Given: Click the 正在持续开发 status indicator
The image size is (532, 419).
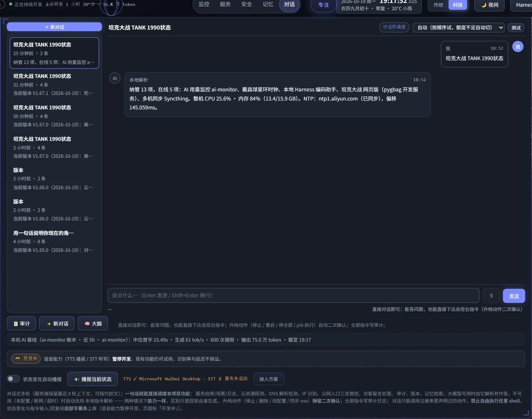Looking at the screenshot, I should click(25, 4).
